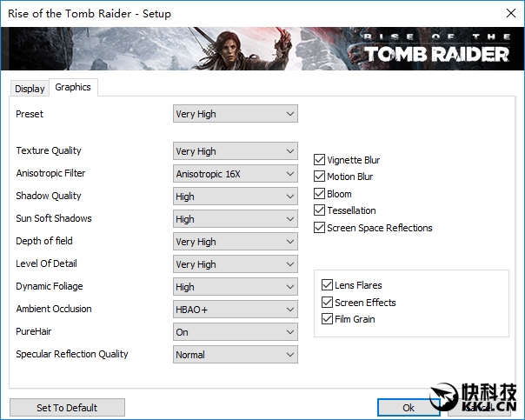Open the Anisotropic Filter dropdown
The image size is (525, 420).
(x=235, y=174)
